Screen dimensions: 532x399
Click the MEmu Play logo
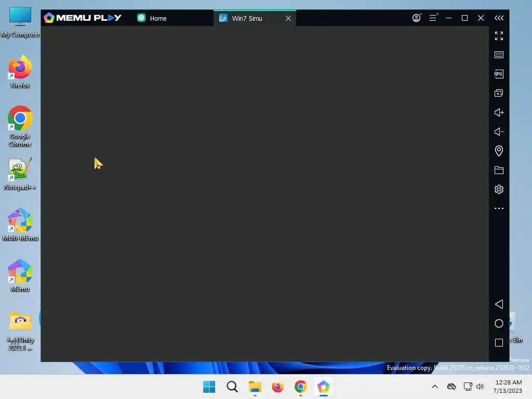tap(83, 18)
